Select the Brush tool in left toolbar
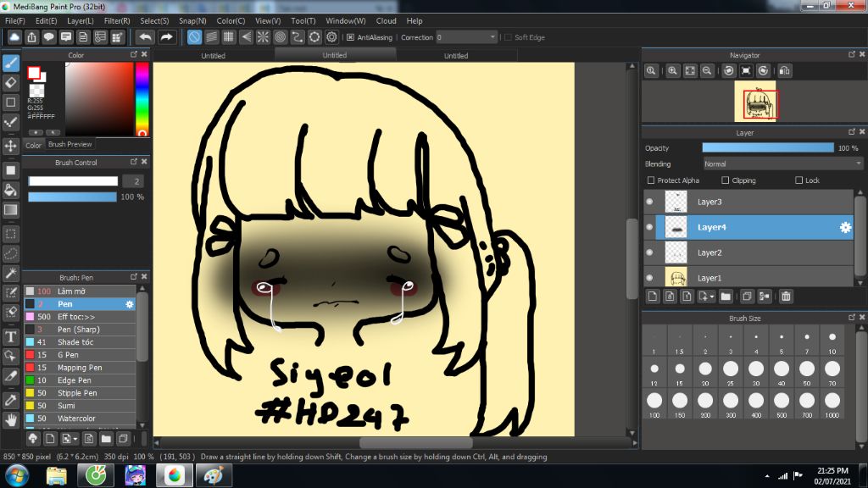Viewport: 868px width, 488px height. [10, 63]
